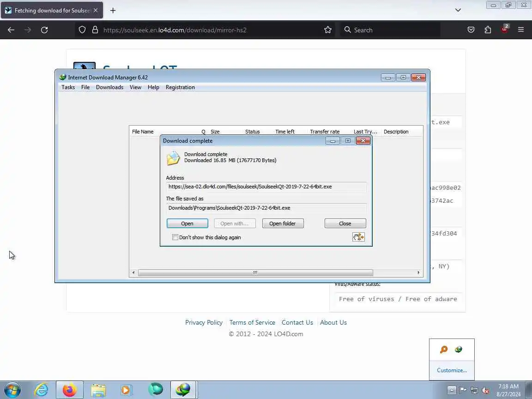Expand the list all tabs dropdown arrow
This screenshot has height=399, width=532.
coord(458,10)
